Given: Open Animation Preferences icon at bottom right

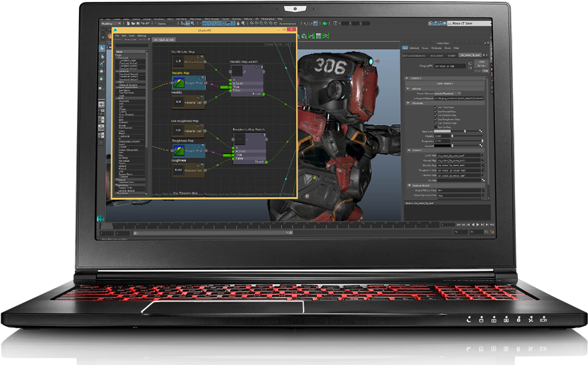Looking at the screenshot, I should [x=492, y=231].
